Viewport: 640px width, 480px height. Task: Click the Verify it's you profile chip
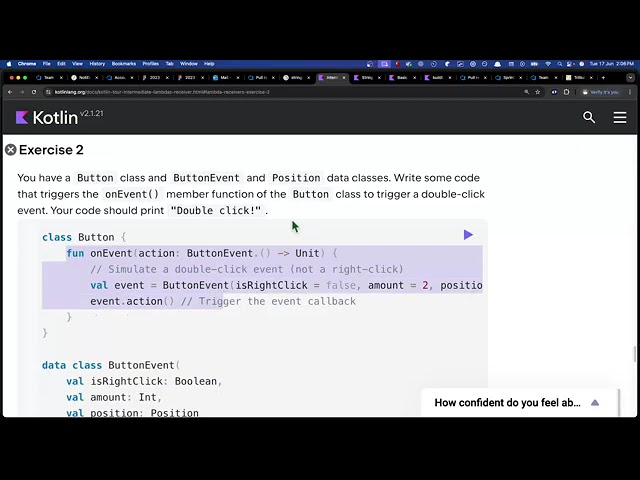(x=600, y=92)
